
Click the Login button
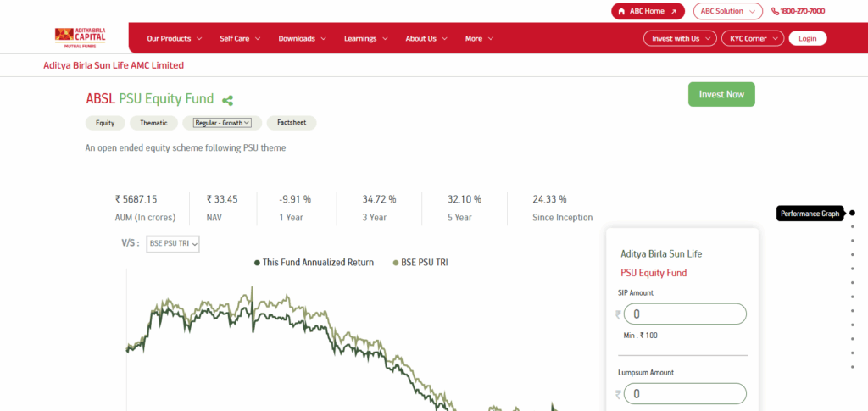click(x=808, y=38)
